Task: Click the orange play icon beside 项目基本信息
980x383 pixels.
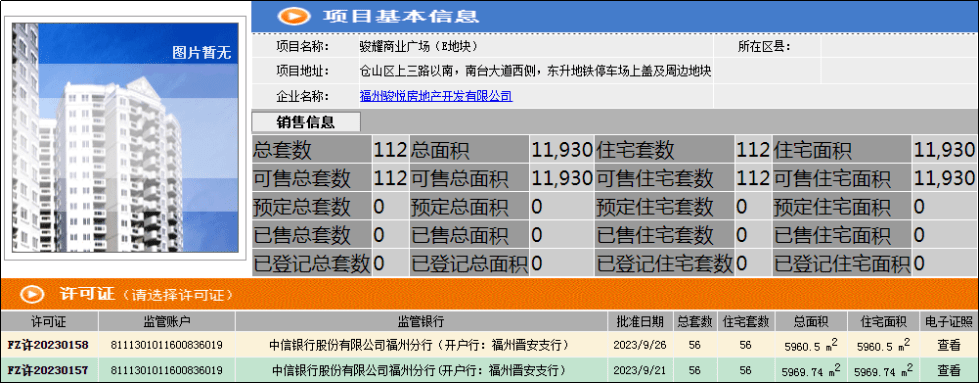Action: 295,15
